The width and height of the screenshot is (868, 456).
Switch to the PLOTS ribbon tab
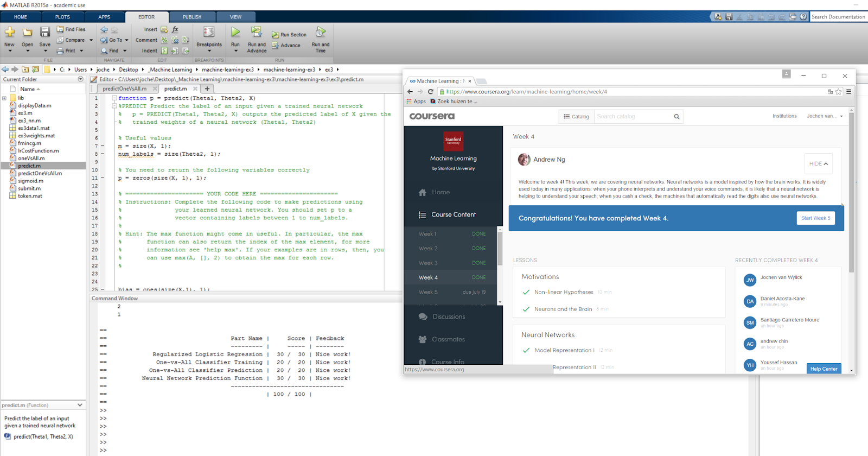point(62,17)
